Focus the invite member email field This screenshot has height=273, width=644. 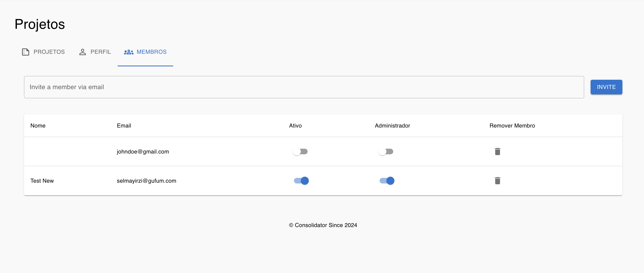(304, 87)
